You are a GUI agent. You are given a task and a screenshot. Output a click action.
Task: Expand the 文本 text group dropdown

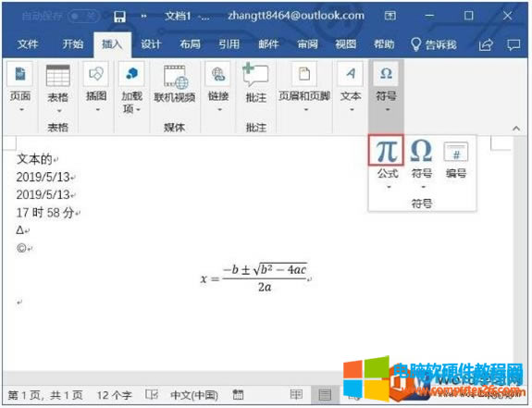point(351,87)
